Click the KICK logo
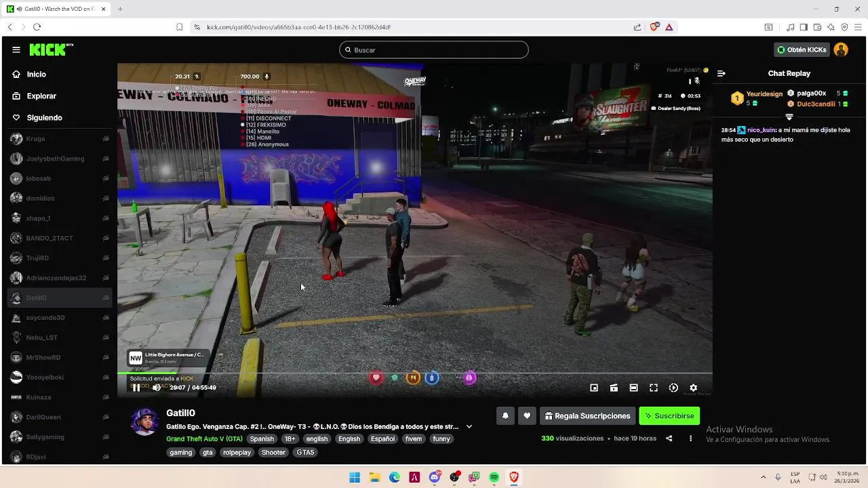868x488 pixels. coord(51,49)
